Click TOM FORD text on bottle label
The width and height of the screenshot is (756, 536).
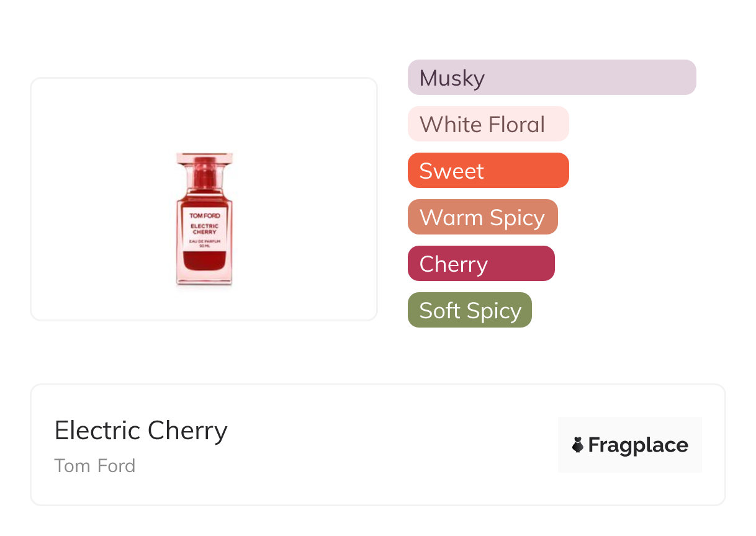204,215
